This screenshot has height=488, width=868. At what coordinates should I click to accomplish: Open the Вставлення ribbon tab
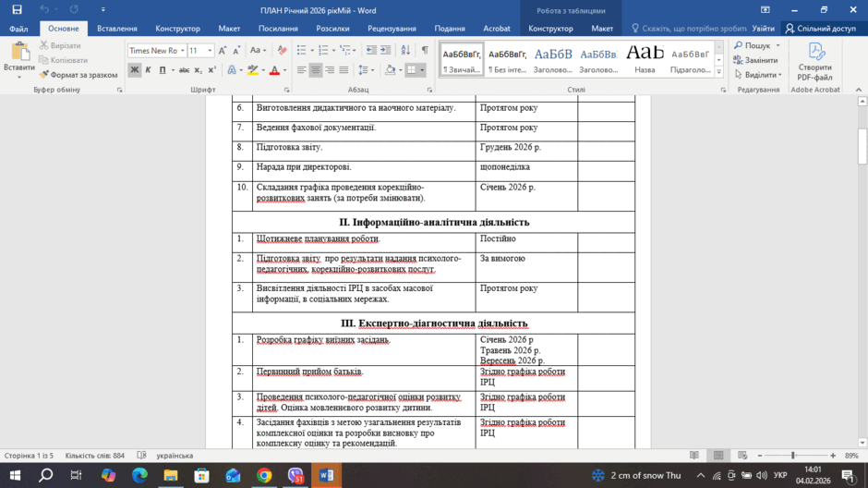coord(116,29)
